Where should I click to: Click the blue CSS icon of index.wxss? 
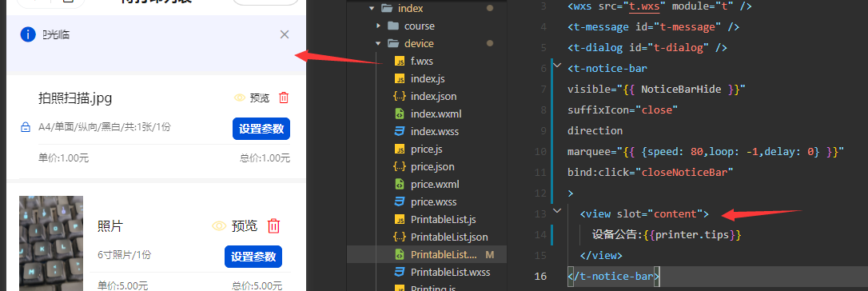point(399,132)
